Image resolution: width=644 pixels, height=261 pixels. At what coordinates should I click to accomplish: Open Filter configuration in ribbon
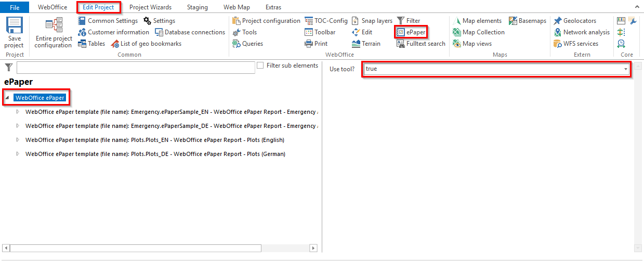[409, 21]
